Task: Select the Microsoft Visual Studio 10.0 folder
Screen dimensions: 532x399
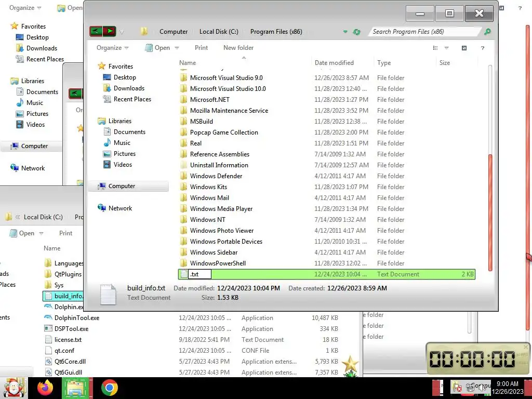Action: (228, 88)
